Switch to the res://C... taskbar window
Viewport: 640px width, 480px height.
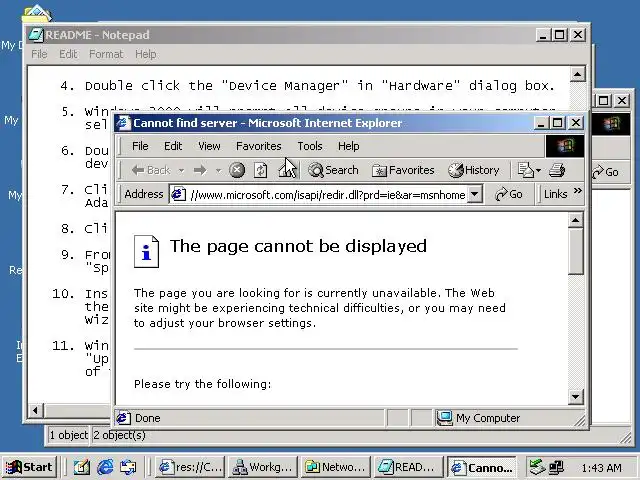[191, 467]
